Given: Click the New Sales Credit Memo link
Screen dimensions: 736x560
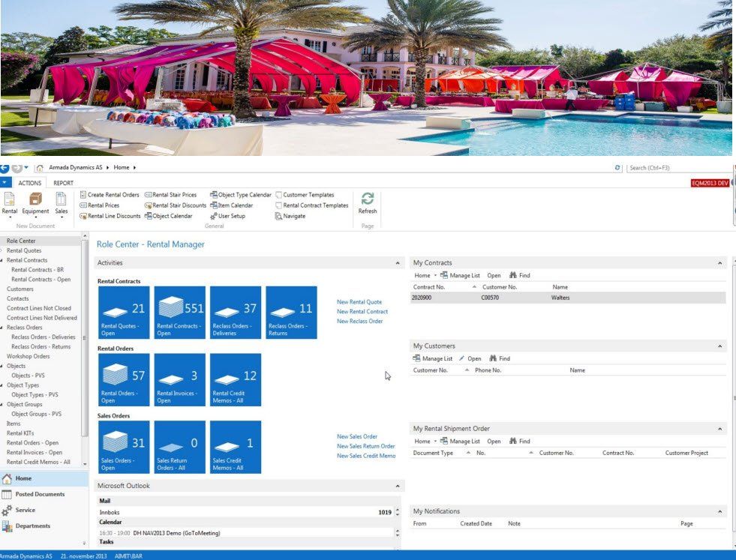Looking at the screenshot, I should (366, 456).
